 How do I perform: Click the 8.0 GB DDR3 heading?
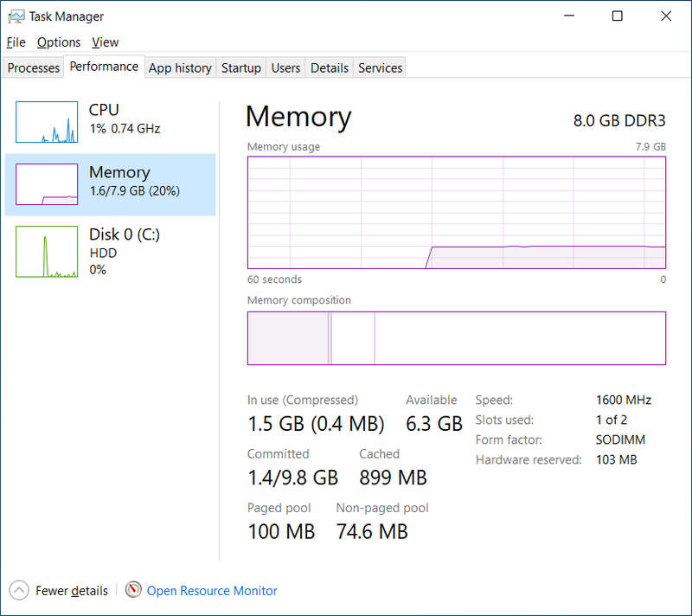point(619,120)
